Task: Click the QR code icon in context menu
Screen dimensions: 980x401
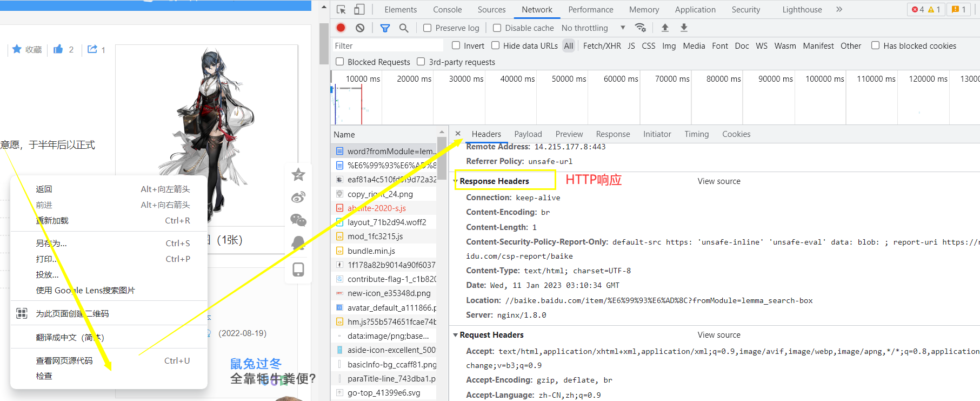Action: [22, 313]
